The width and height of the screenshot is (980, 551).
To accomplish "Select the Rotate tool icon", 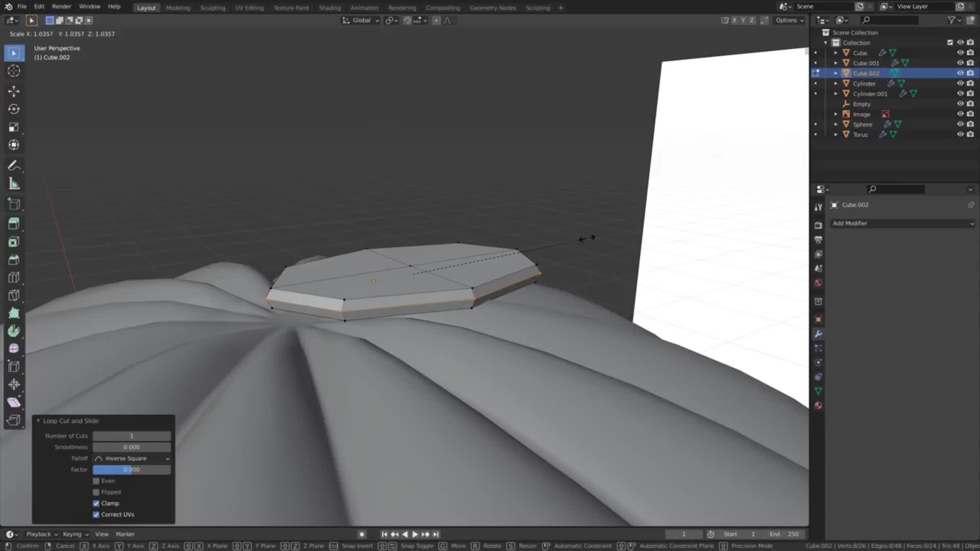I will coord(14,109).
